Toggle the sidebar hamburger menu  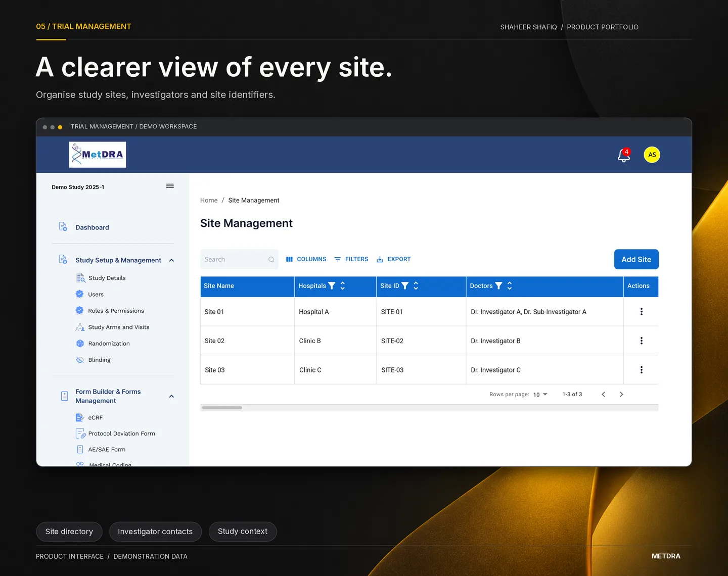click(x=170, y=186)
